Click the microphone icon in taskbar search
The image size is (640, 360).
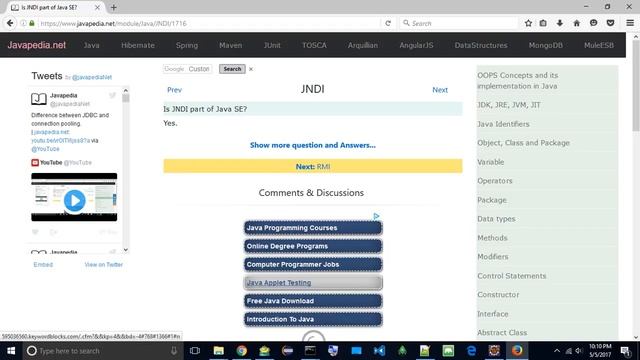[174, 351]
